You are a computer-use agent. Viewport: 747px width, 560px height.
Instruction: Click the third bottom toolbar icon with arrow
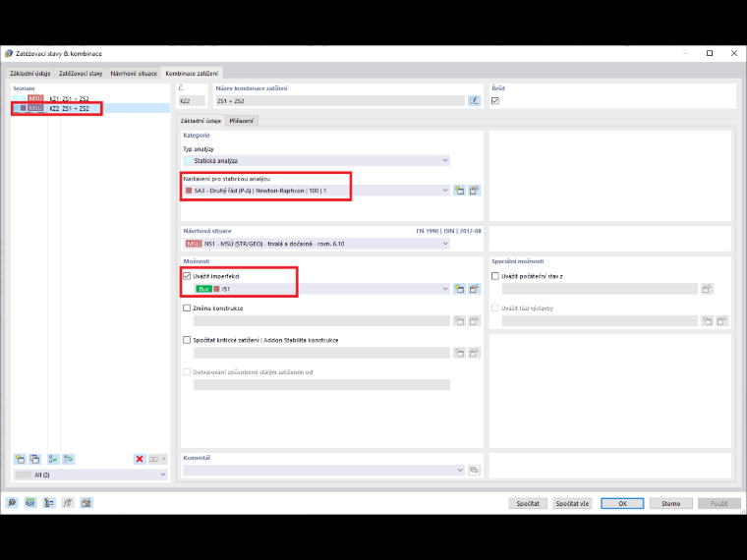(49, 503)
